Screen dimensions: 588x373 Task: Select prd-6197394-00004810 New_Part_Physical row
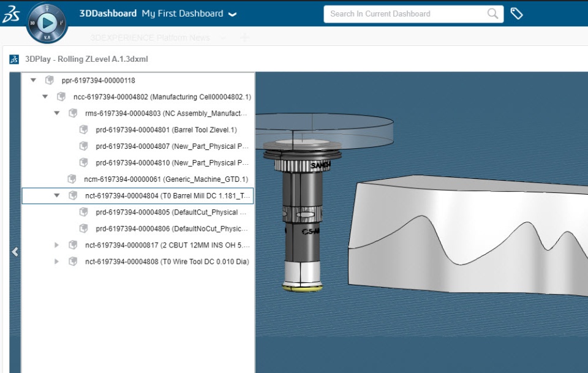point(138,163)
